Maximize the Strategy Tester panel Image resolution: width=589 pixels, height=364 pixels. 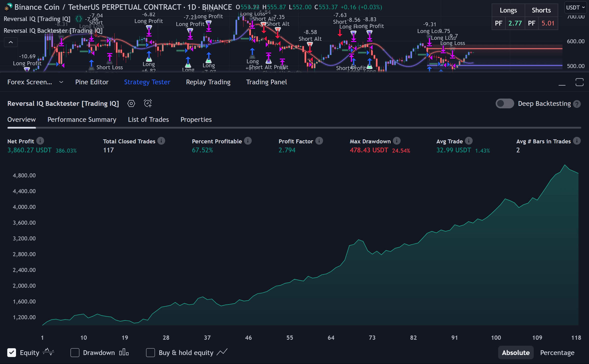click(x=579, y=82)
